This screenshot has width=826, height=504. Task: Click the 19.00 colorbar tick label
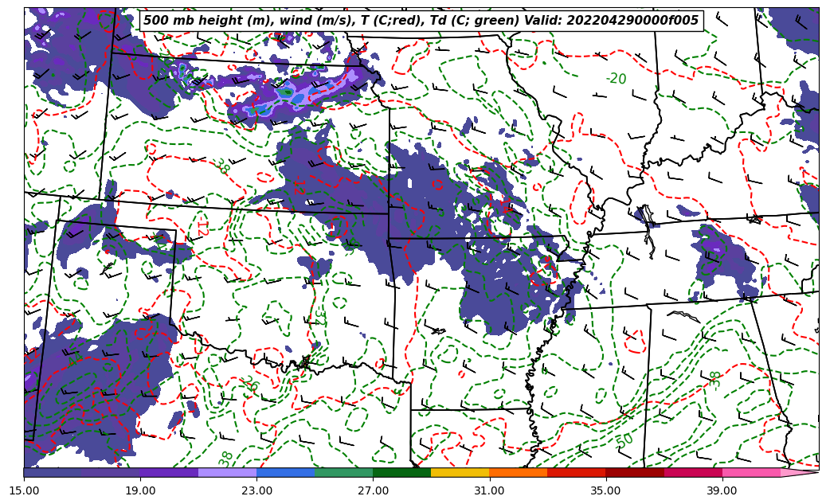pyautogui.click(x=140, y=490)
